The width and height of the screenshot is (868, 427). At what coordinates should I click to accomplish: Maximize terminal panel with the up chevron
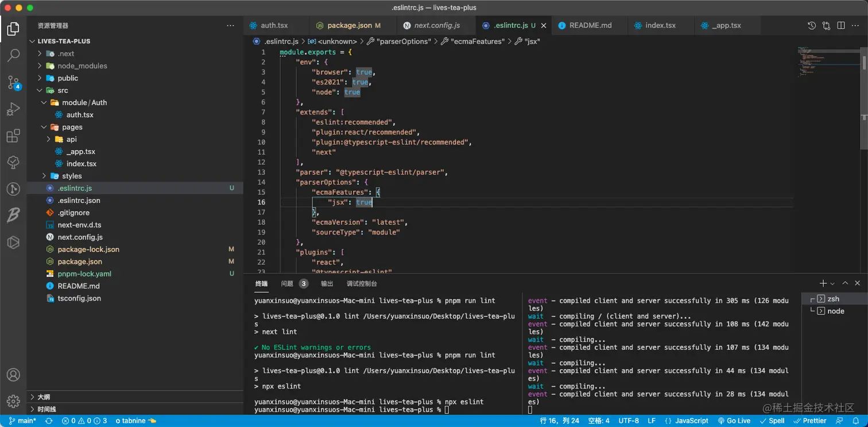click(845, 283)
